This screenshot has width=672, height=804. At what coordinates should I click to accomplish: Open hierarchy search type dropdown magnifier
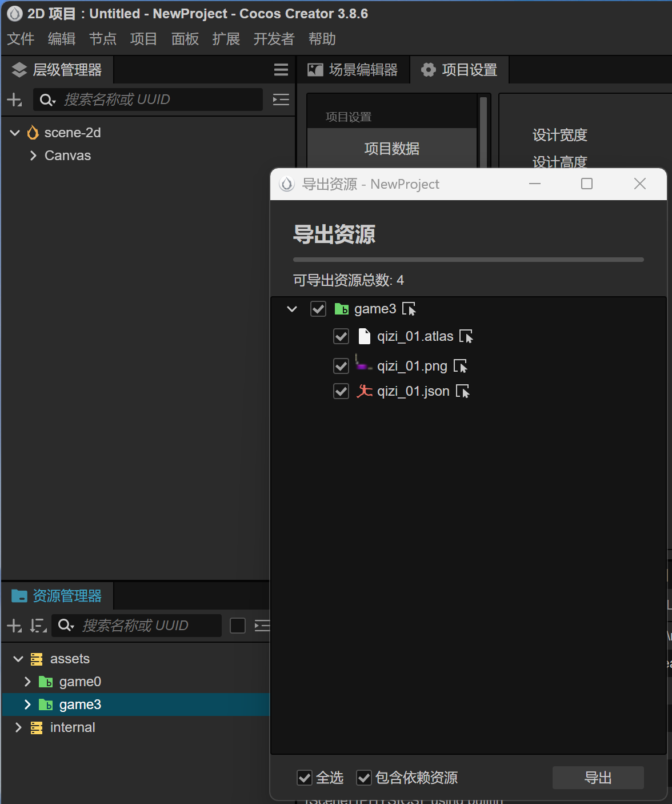tap(47, 100)
